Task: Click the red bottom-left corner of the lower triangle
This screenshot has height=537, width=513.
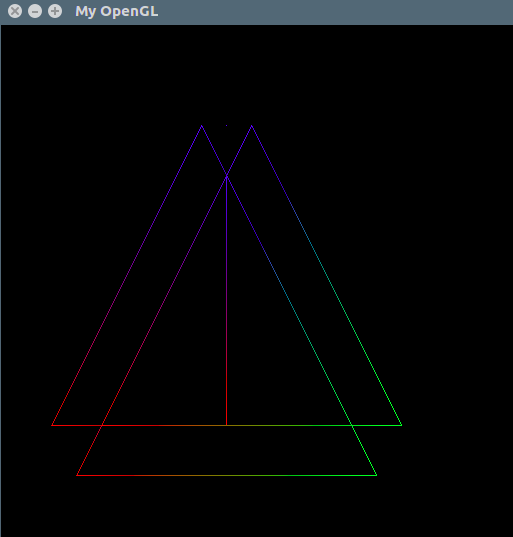Action: 77,475
